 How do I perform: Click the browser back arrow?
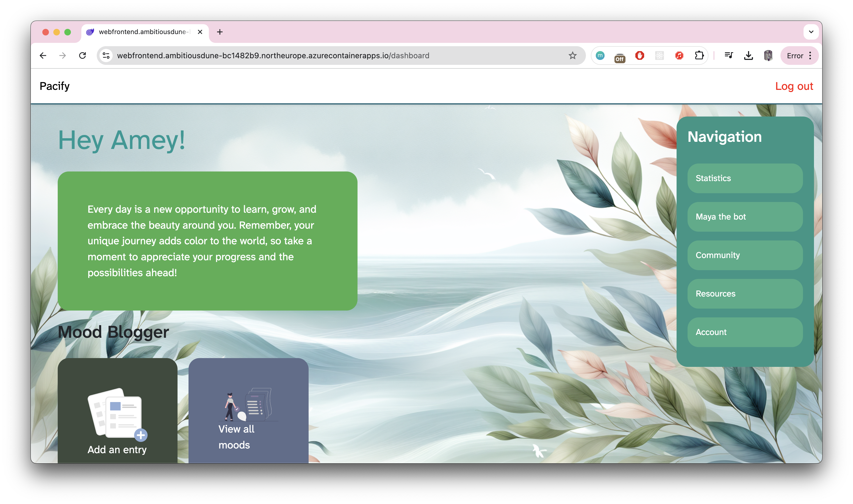click(x=43, y=55)
